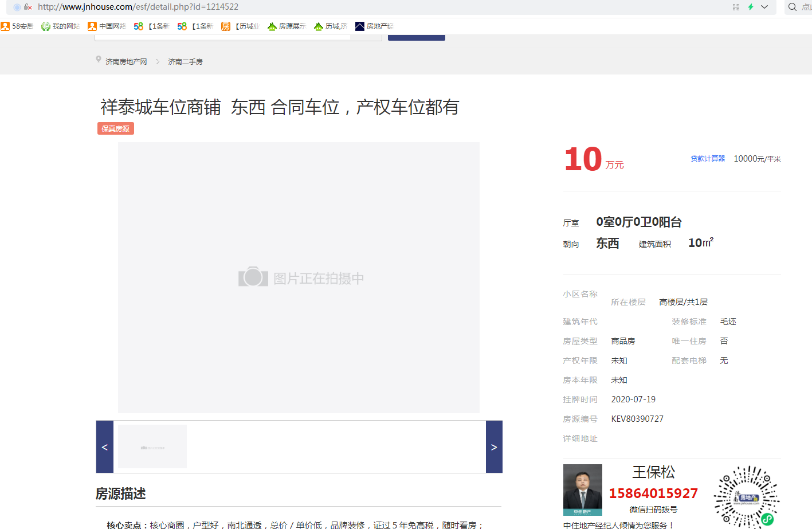The width and height of the screenshot is (812, 529).
Task: Click the 58安居 bookmark favicon
Action: (x=5, y=26)
